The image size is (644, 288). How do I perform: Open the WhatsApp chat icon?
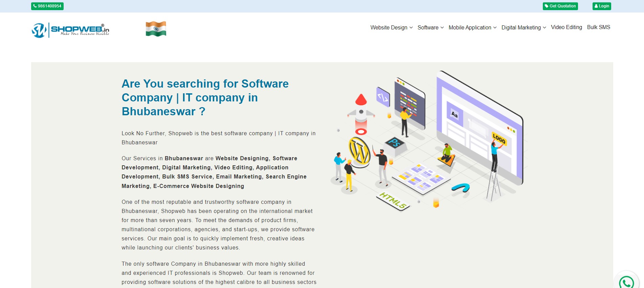(626, 282)
